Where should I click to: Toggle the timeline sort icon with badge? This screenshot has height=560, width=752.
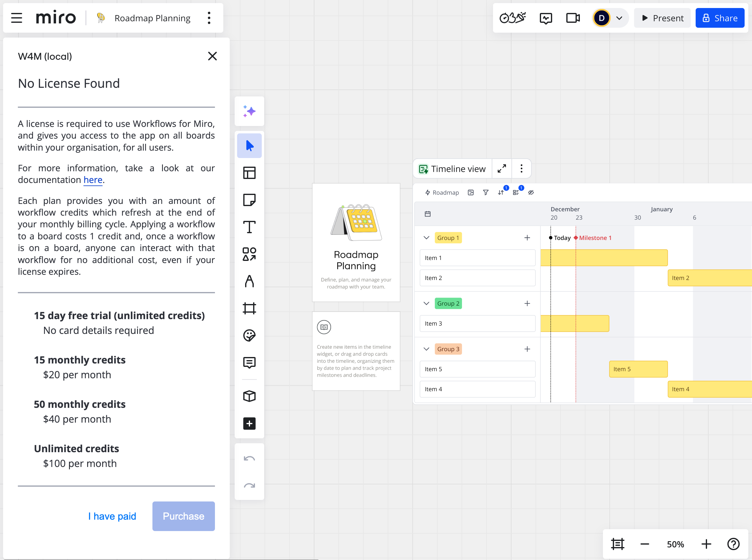coord(501,193)
